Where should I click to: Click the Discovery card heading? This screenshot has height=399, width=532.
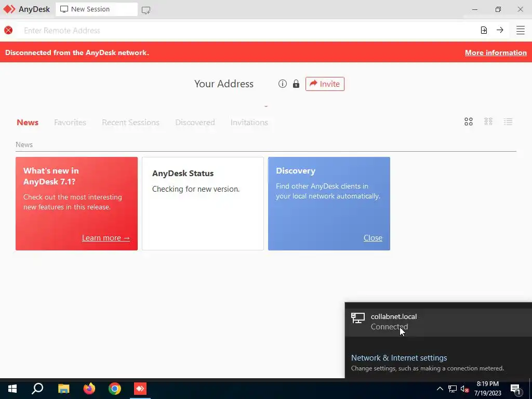[x=296, y=170]
